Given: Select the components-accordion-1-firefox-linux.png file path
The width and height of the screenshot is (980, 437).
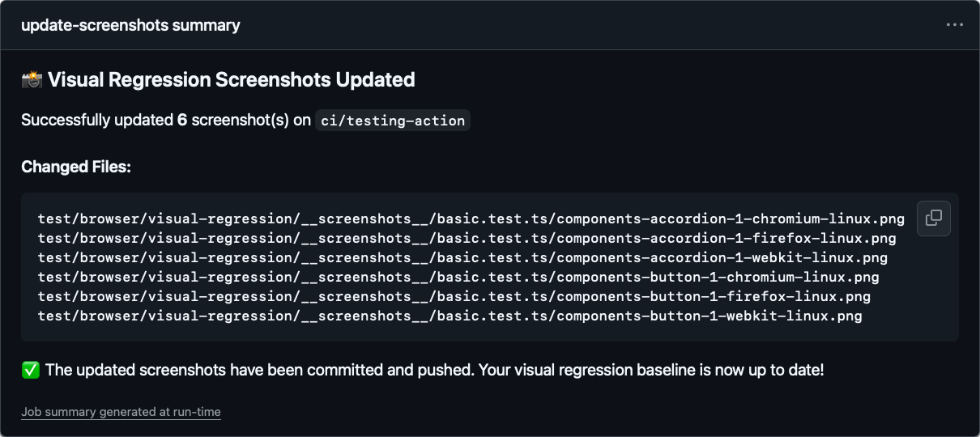Looking at the screenshot, I should click(x=467, y=239).
